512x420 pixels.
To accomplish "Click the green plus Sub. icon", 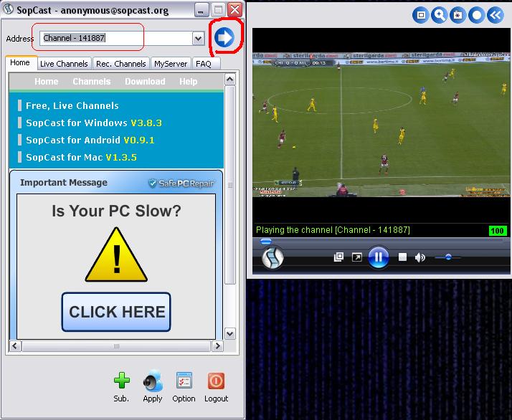I will pyautogui.click(x=121, y=381).
